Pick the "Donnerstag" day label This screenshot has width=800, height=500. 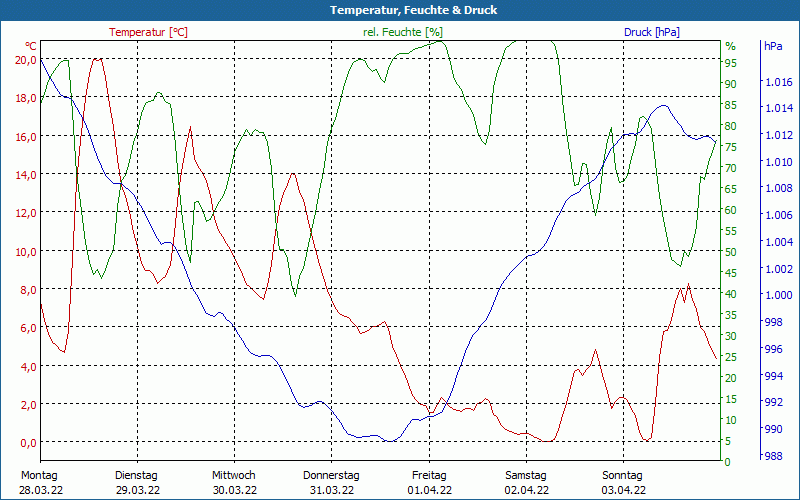coord(331,475)
